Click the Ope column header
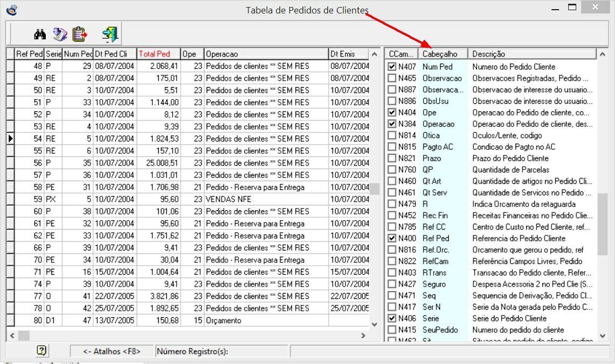The image size is (615, 364). (x=192, y=54)
